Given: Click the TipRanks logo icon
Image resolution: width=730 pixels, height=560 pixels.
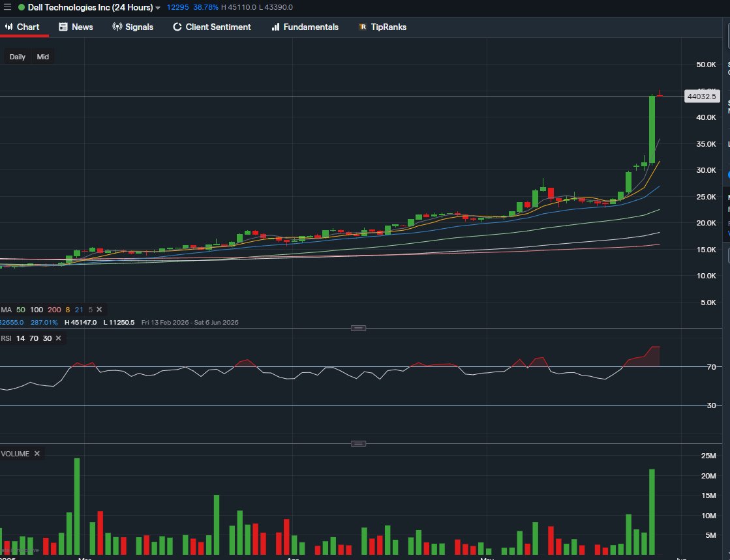Looking at the screenshot, I should pyautogui.click(x=362, y=27).
